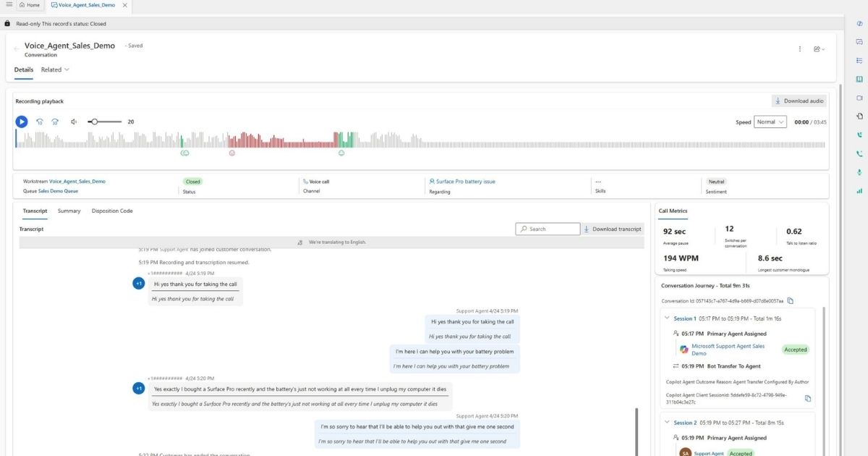Copy the Copilot Agent Client SessionId
Screen dimensions: 868x456
(x=808, y=398)
